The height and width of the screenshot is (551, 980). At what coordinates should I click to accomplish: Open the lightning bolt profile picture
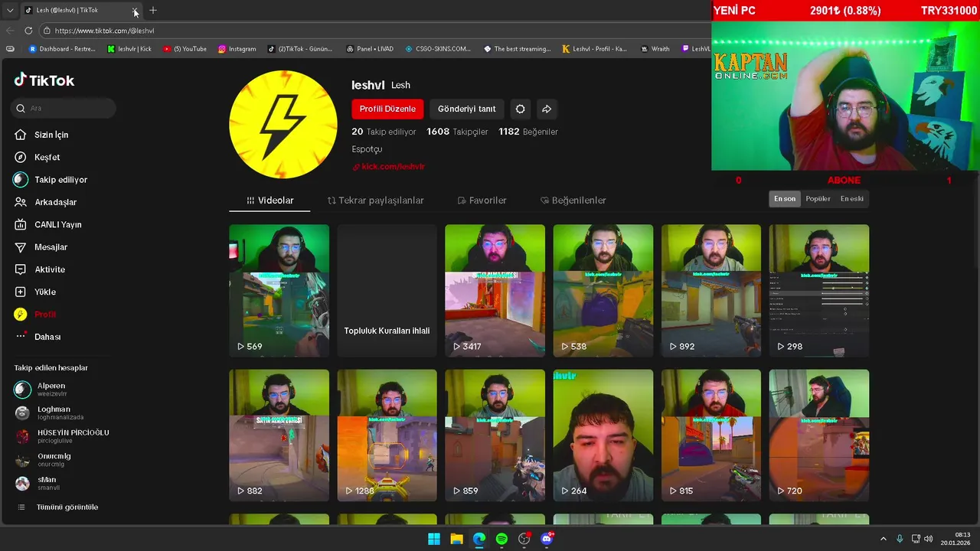tap(283, 125)
